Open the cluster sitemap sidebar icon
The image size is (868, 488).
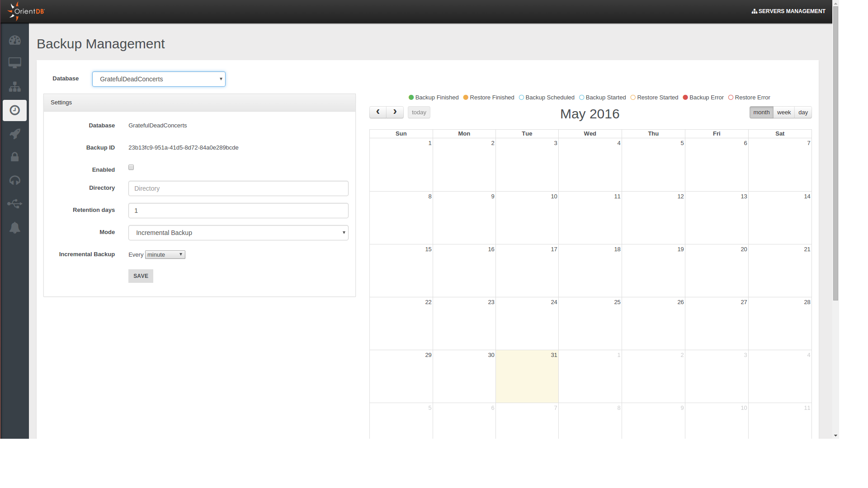point(14,87)
